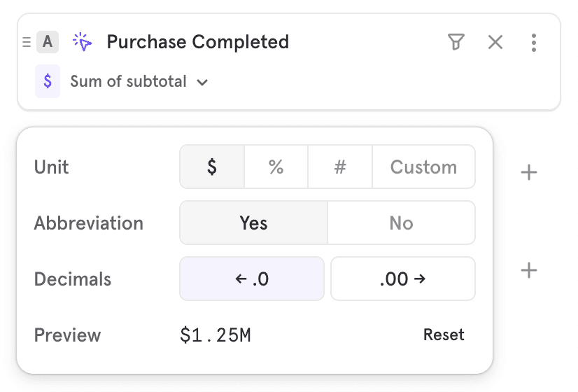Image resolution: width=578 pixels, height=392 pixels.
Task: Set Abbreviation to Yes
Action: tap(253, 223)
